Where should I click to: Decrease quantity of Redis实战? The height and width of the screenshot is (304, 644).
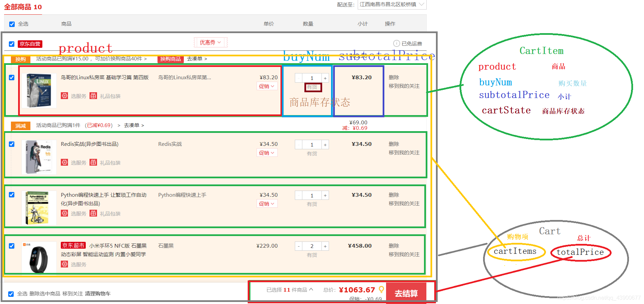pos(299,145)
